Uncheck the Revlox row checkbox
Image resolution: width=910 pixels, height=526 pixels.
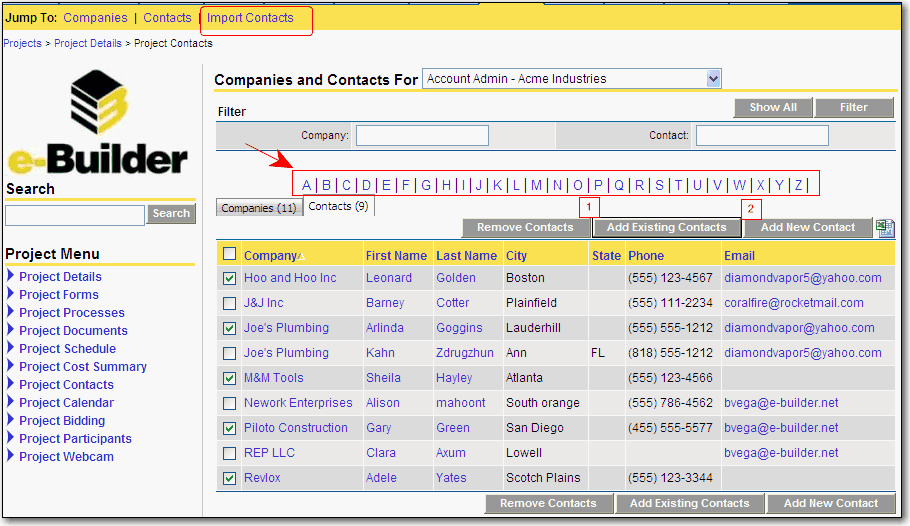click(230, 478)
